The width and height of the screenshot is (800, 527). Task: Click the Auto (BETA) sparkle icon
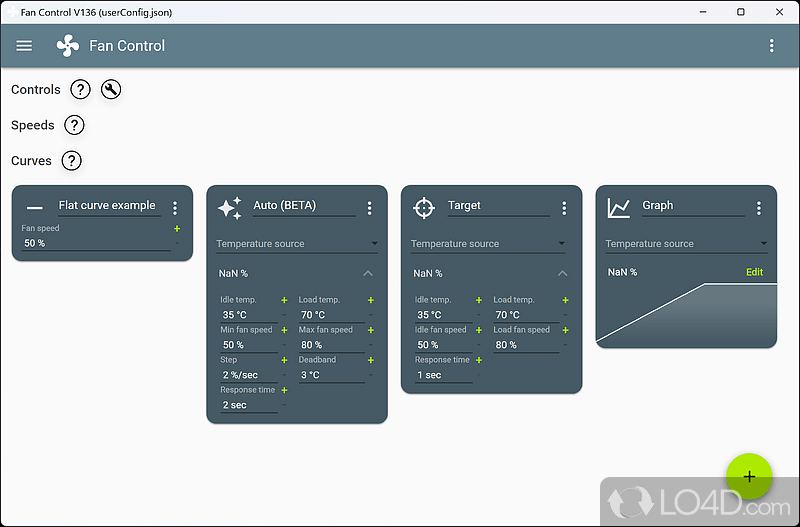[230, 208]
